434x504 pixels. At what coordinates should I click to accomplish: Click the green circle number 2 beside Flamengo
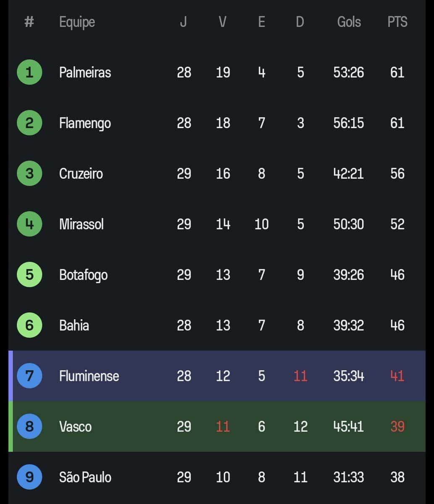coord(29,123)
